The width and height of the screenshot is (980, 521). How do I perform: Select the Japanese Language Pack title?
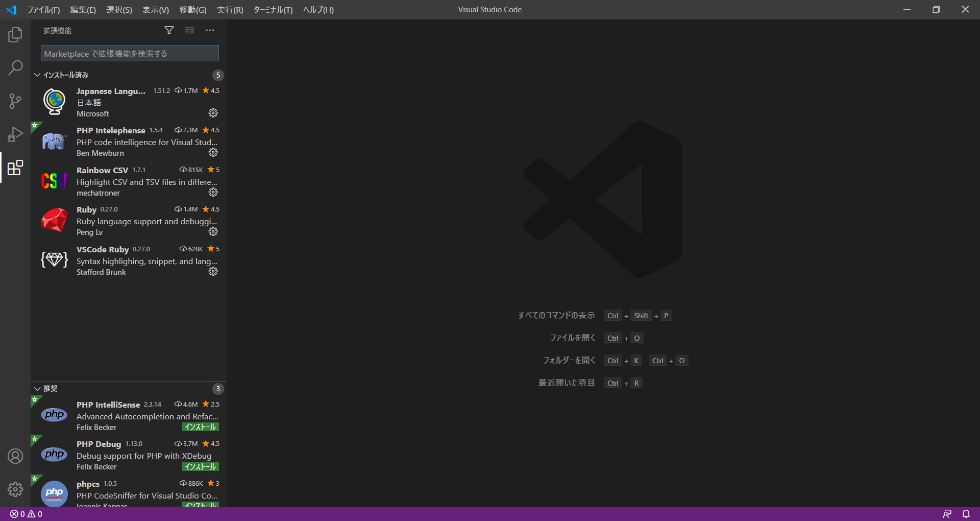(111, 91)
